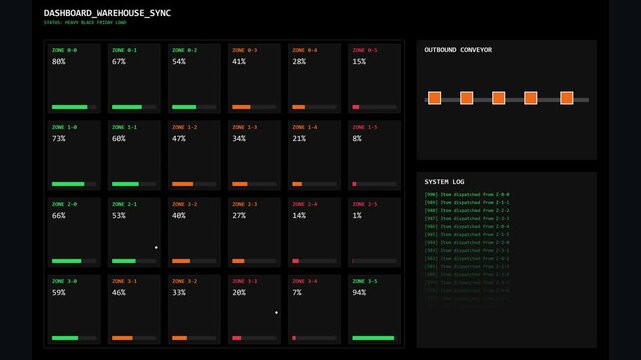Click the 54% value in ZONE 0-2
Viewport: 641px width, 360px height.
click(179, 62)
